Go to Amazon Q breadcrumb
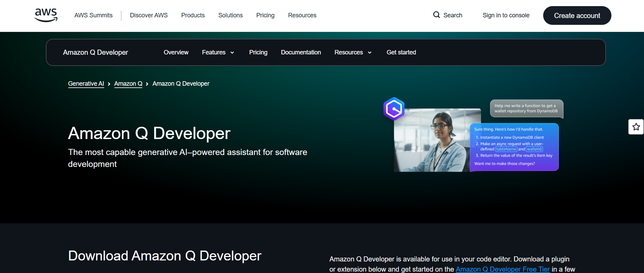Screen dimensions: 644x273 point(128,84)
